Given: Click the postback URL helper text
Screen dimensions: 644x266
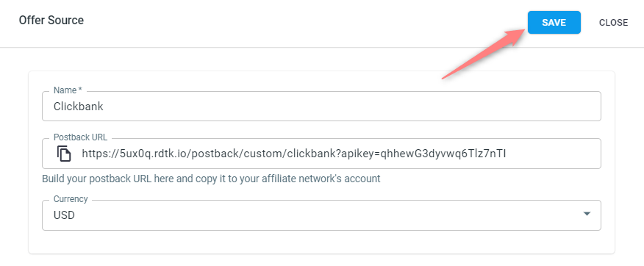Looking at the screenshot, I should tap(211, 179).
